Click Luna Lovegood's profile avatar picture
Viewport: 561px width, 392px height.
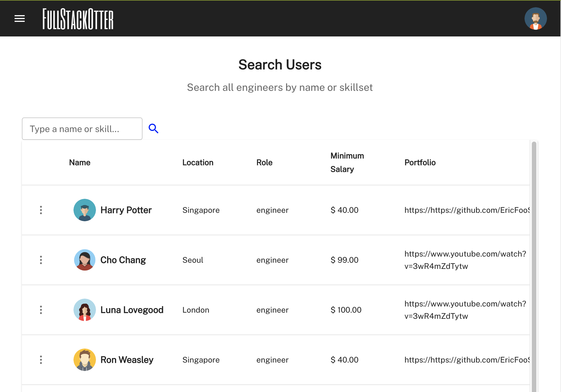tap(84, 310)
